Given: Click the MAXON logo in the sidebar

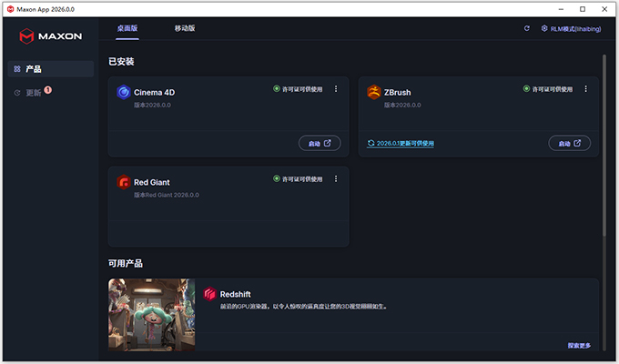Looking at the screenshot, I should pos(51,36).
